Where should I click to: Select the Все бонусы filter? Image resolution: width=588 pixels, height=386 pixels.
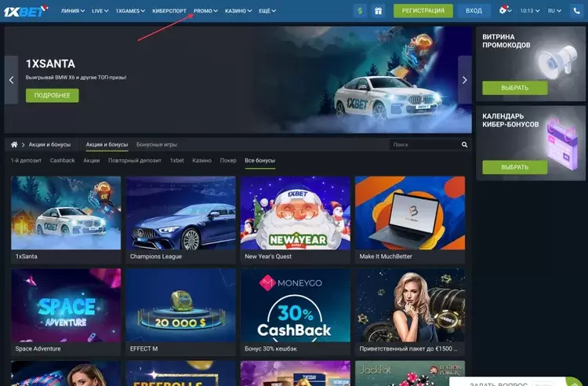(x=260, y=161)
